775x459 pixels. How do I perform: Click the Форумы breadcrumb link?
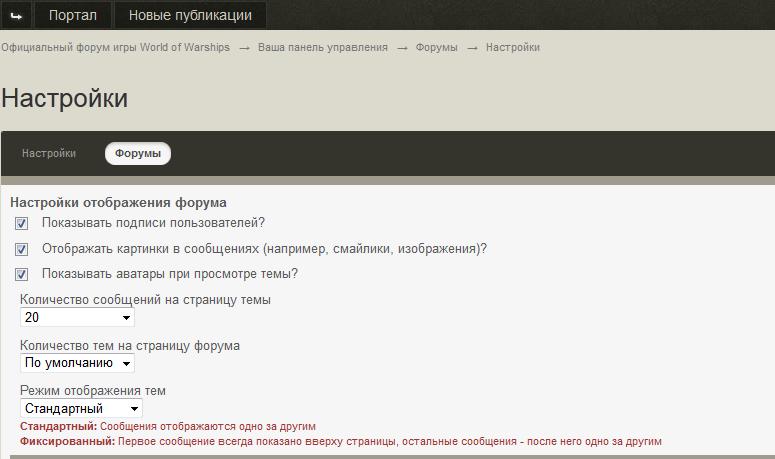click(x=436, y=48)
